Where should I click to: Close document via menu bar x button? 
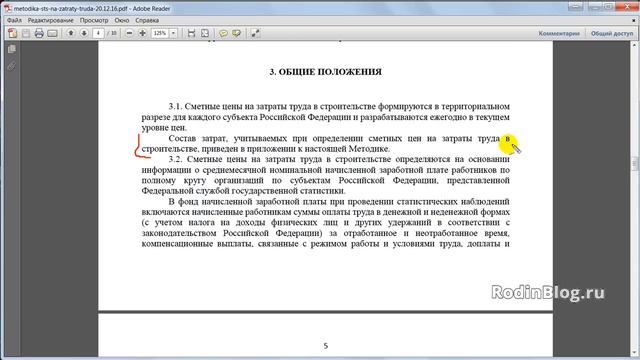pyautogui.click(x=634, y=20)
